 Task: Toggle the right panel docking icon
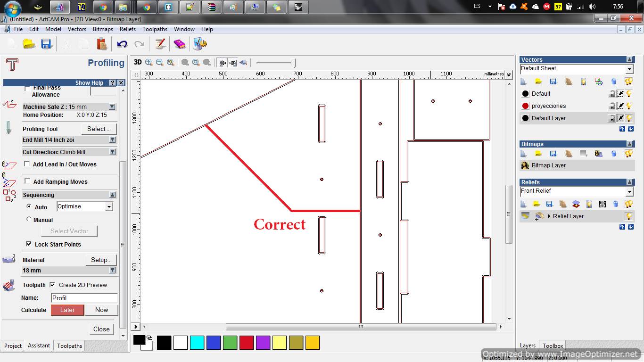click(233, 62)
